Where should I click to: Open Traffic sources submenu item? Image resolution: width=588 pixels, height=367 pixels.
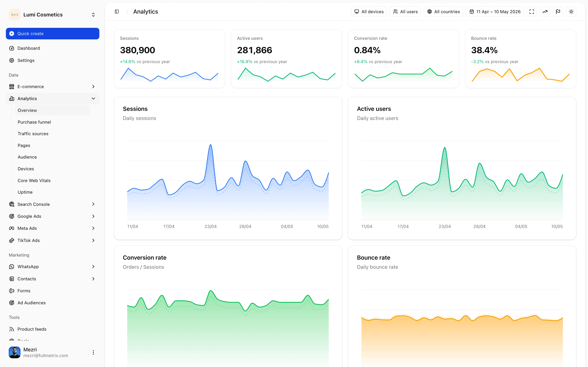coord(33,134)
